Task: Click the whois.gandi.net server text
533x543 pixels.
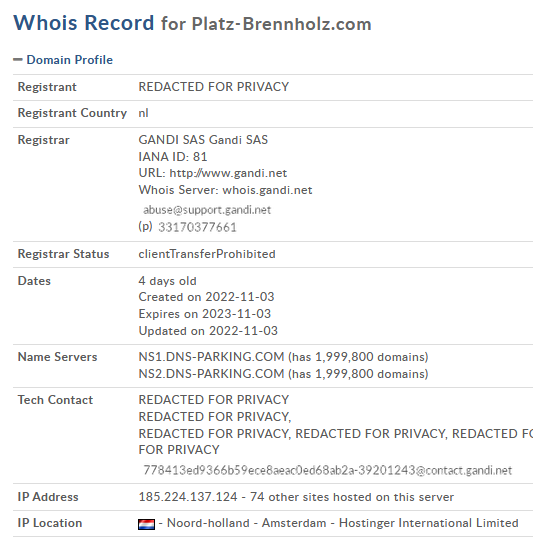Action: point(267,190)
